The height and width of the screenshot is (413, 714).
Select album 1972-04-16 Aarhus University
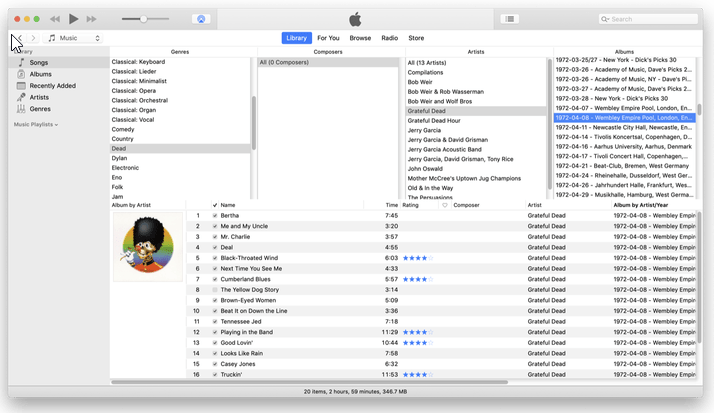point(624,147)
